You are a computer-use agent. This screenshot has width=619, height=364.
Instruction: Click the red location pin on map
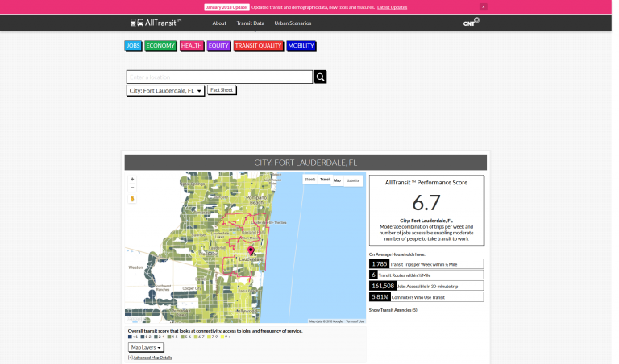tap(251, 251)
